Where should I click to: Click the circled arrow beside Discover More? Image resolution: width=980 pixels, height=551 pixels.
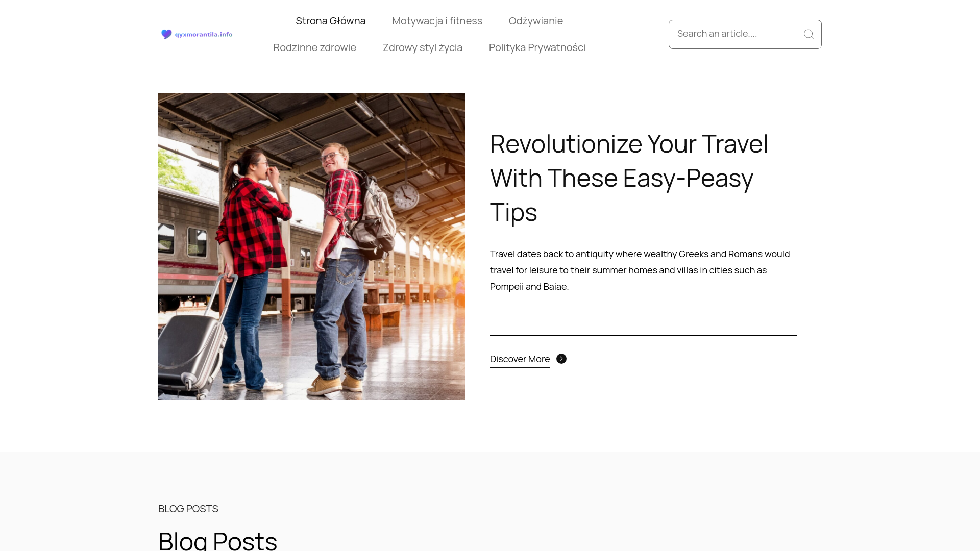click(561, 359)
